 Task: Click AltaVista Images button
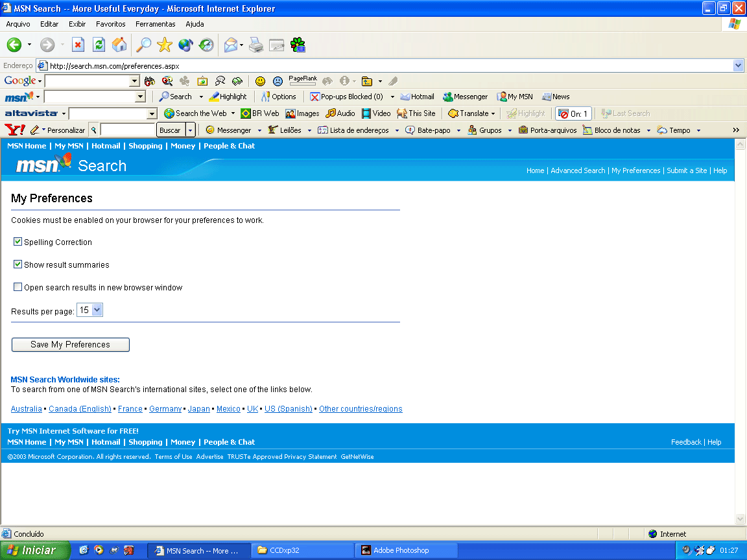click(x=303, y=113)
